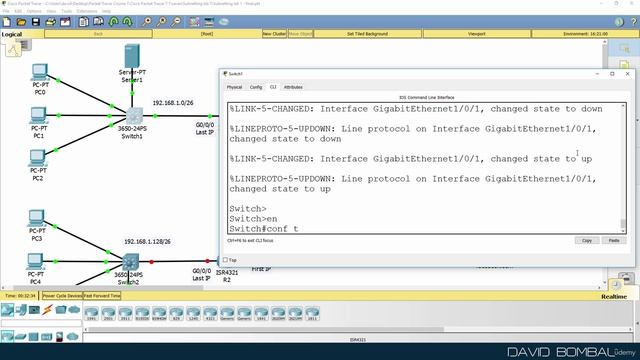Click the Fast Forward Time button
Screen dimensions: 640x360
102,296
